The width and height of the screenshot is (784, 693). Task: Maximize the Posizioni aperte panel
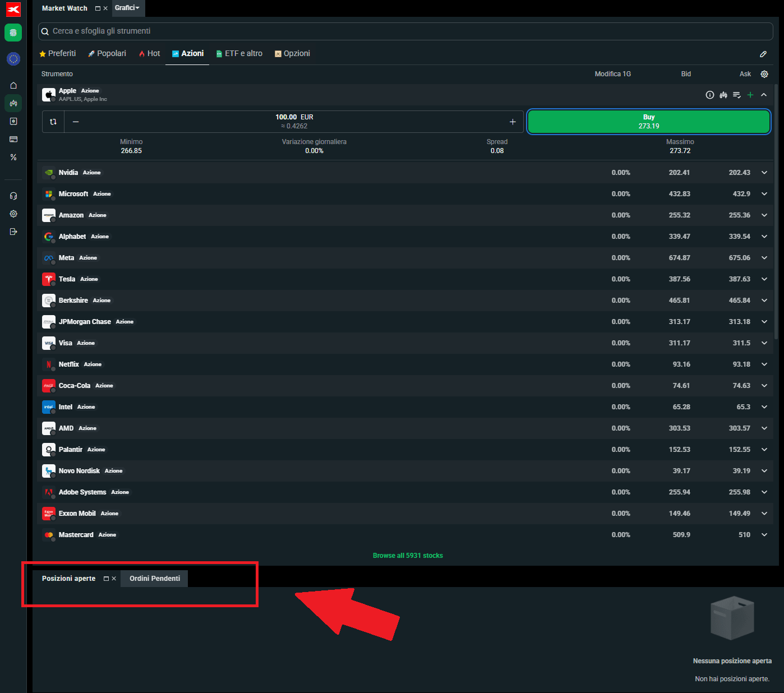pyautogui.click(x=106, y=579)
